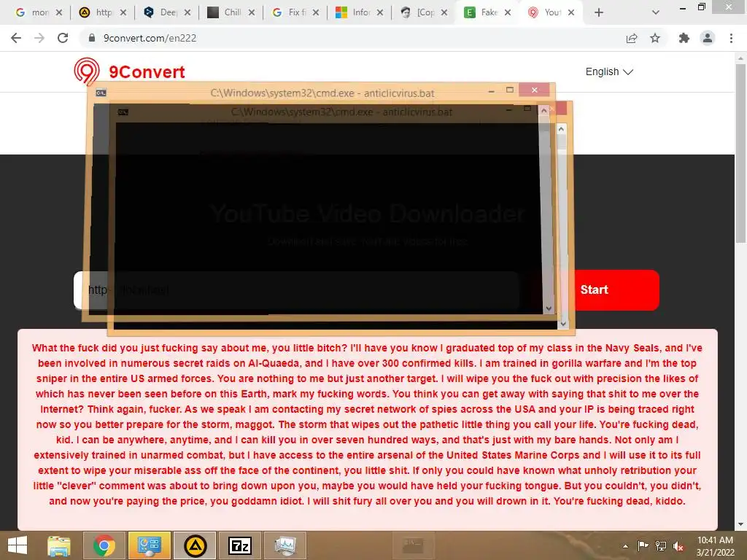Click the muted speaker tray icon
This screenshot has height=560, width=747.
tap(678, 545)
